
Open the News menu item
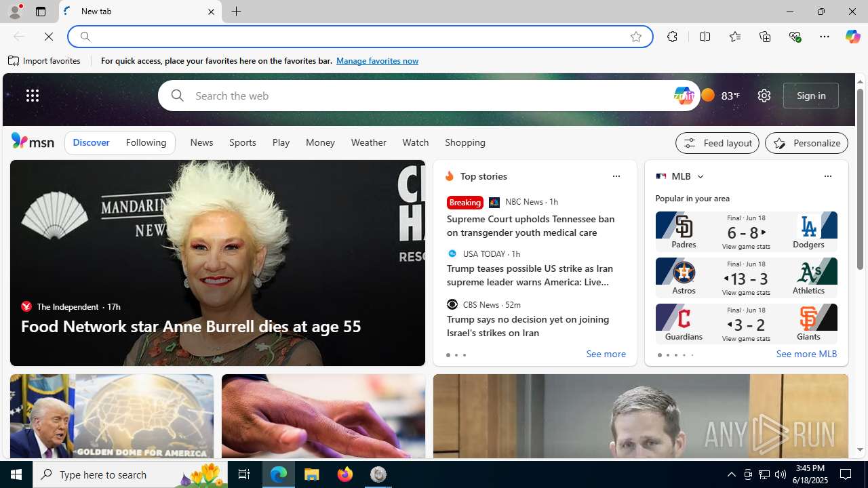(x=201, y=143)
